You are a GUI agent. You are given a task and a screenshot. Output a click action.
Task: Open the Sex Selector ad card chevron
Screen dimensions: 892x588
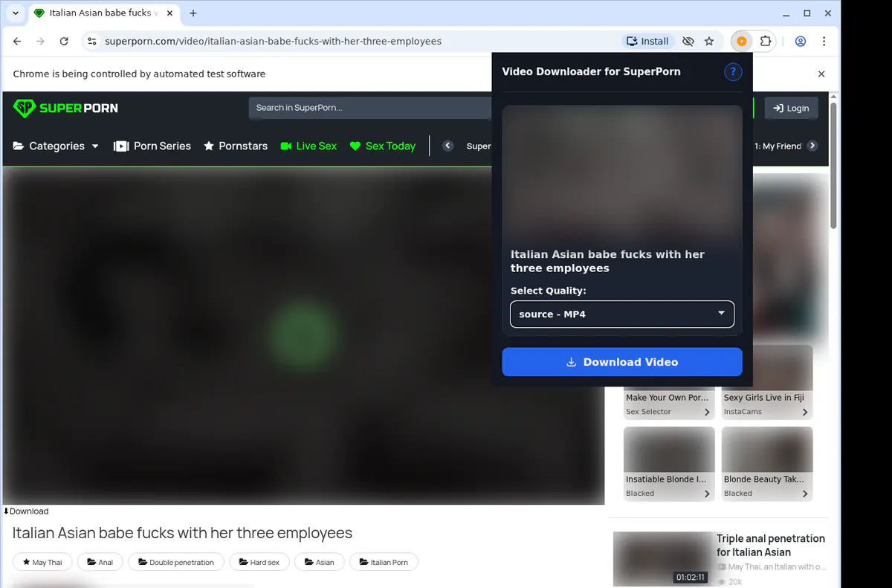point(707,412)
